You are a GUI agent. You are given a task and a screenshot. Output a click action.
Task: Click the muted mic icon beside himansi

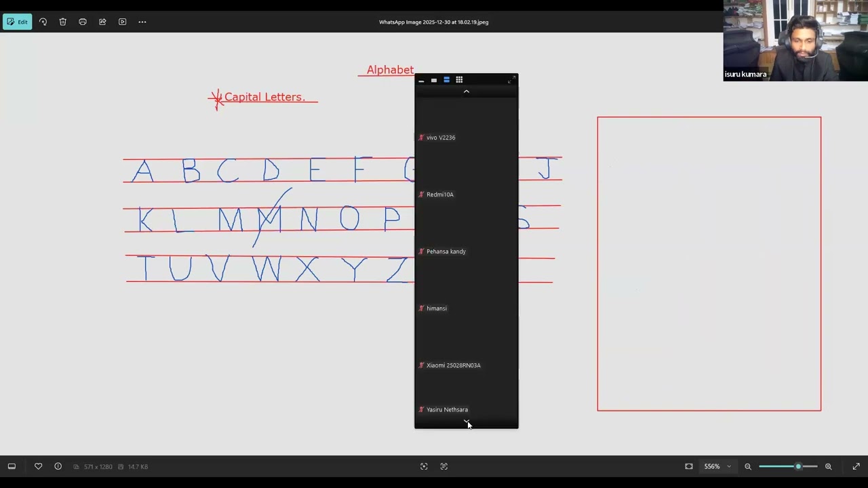tap(421, 308)
